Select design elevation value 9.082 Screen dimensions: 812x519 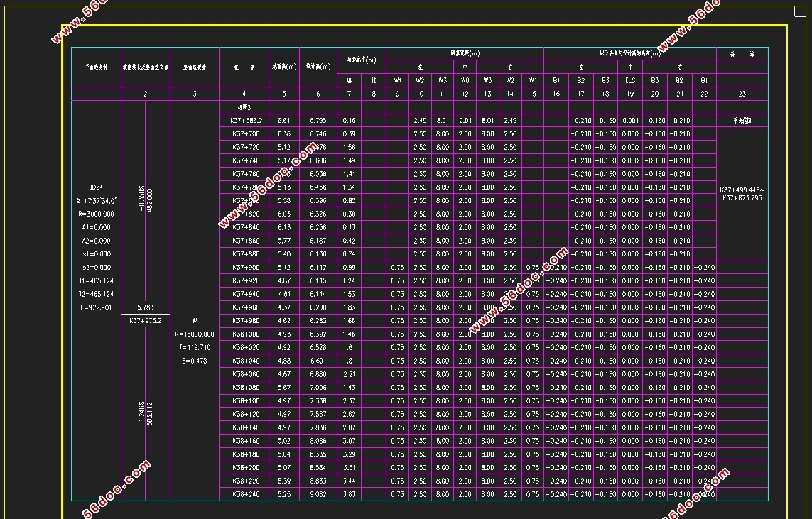click(318, 494)
